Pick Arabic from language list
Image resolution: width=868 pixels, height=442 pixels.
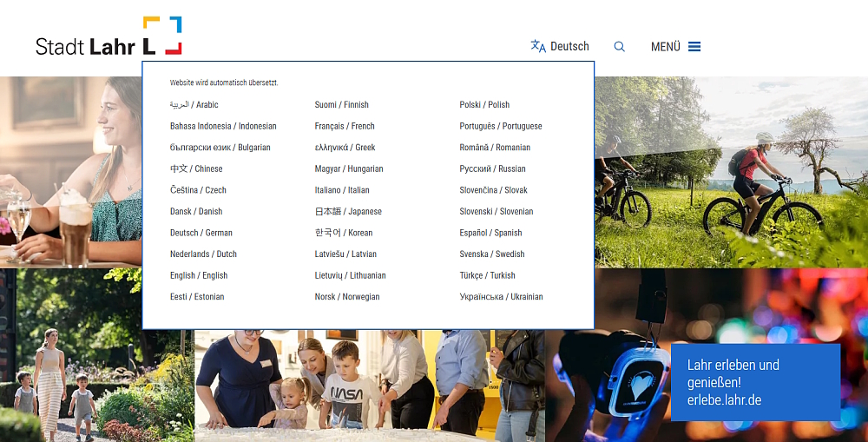click(x=194, y=105)
